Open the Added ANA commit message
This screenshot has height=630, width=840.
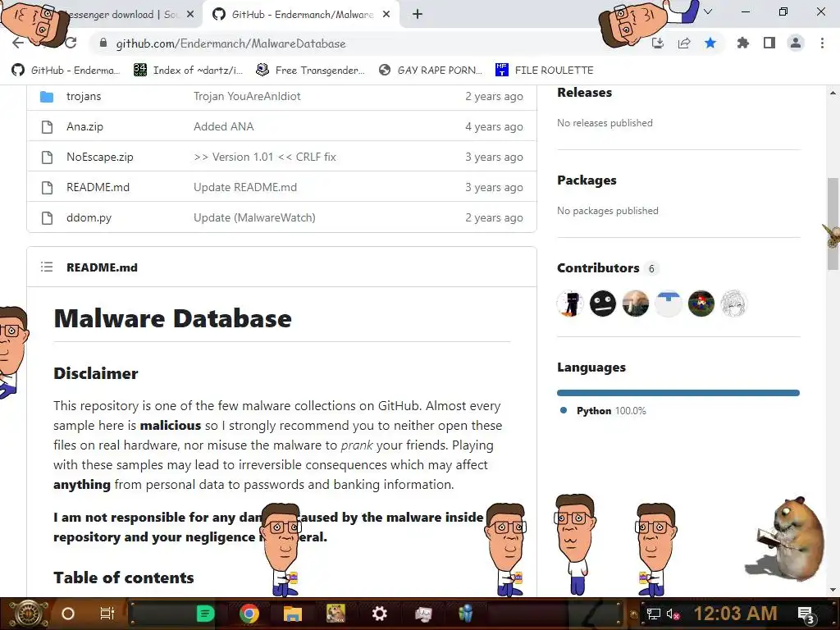(x=223, y=127)
